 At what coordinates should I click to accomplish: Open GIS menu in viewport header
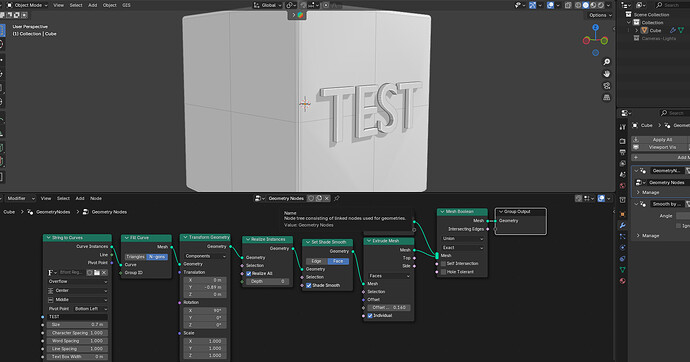click(x=126, y=5)
